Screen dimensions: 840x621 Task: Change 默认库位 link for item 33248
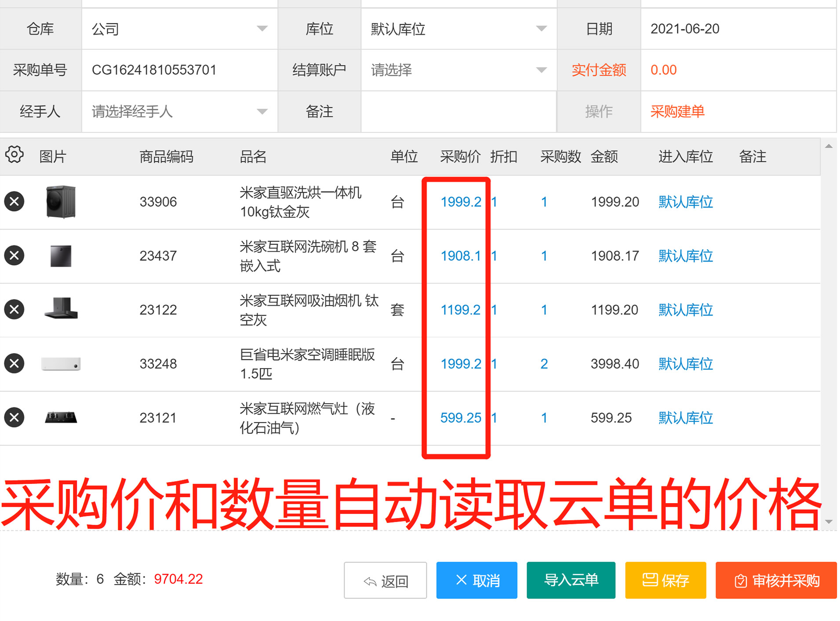click(x=686, y=364)
